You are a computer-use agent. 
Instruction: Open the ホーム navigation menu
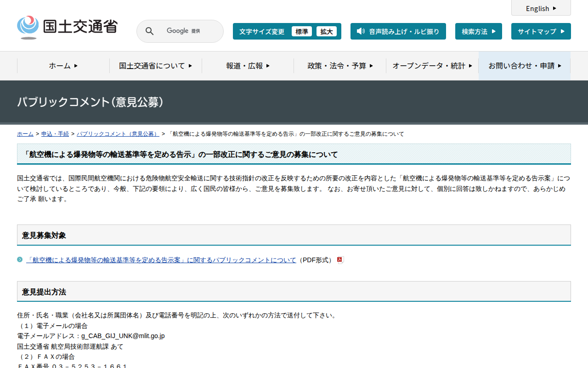point(63,66)
